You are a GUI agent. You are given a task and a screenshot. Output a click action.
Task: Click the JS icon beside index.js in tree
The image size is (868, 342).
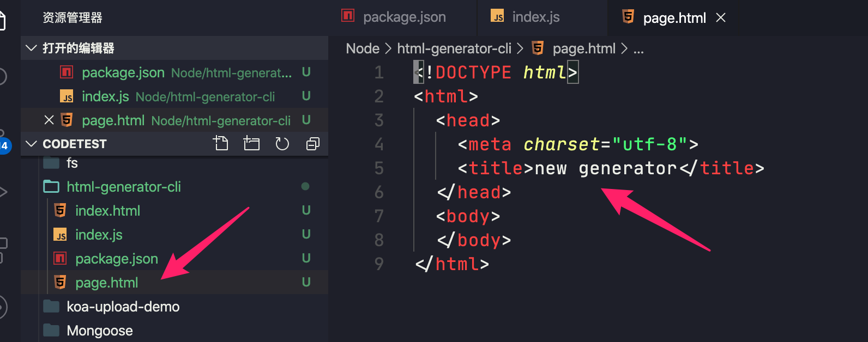(60, 235)
